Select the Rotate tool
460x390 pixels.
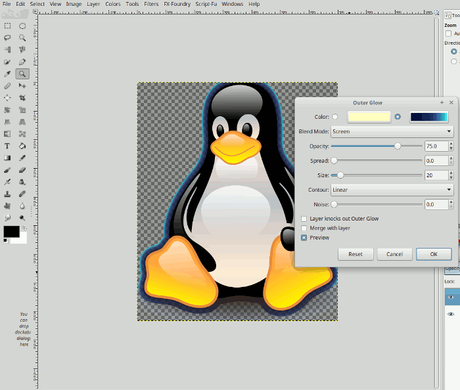coord(7,110)
